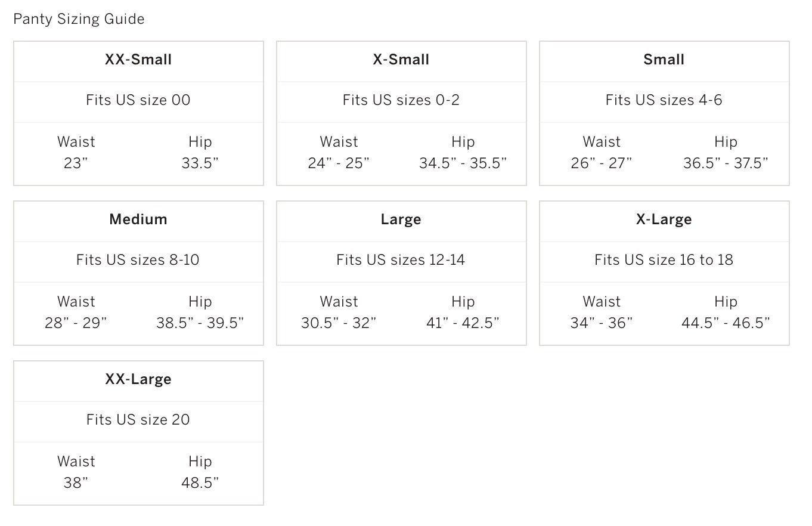Click the 23" waist measurement for XX-Small

pyautogui.click(x=76, y=163)
